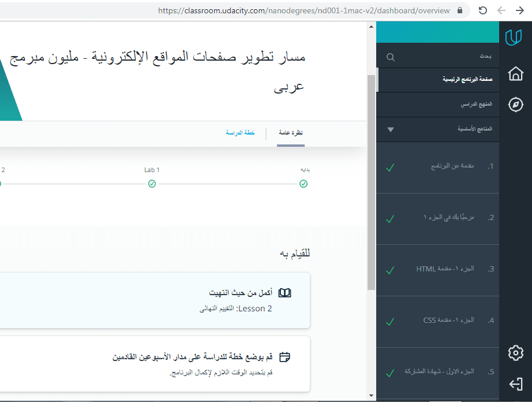Screen dimensions: 532x402
Task: Click the sidebar search input field
Action: 438,57
